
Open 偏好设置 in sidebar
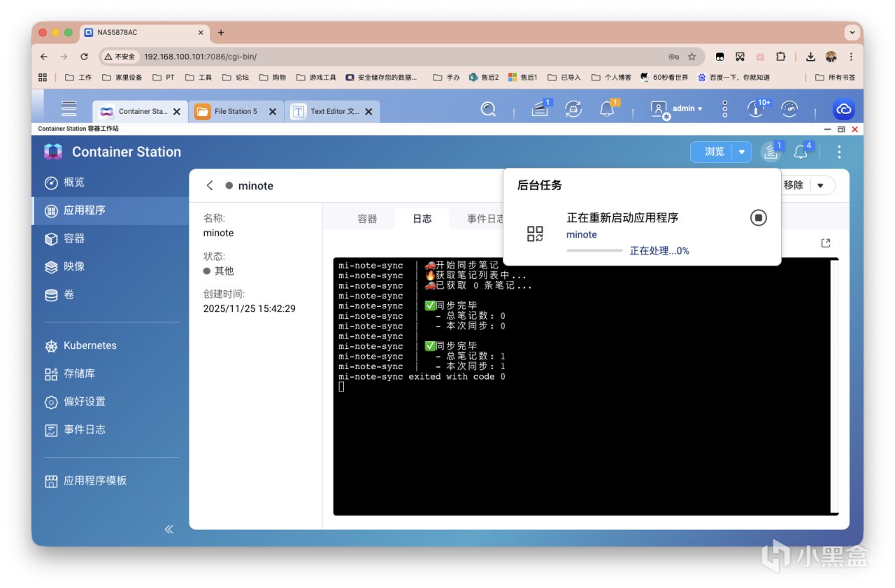click(110, 401)
